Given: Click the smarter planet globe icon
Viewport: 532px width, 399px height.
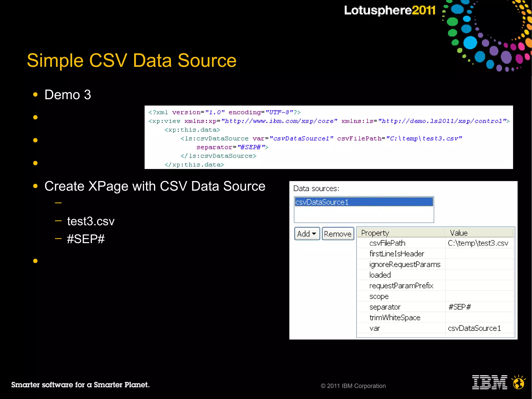Looking at the screenshot, I should [518, 382].
